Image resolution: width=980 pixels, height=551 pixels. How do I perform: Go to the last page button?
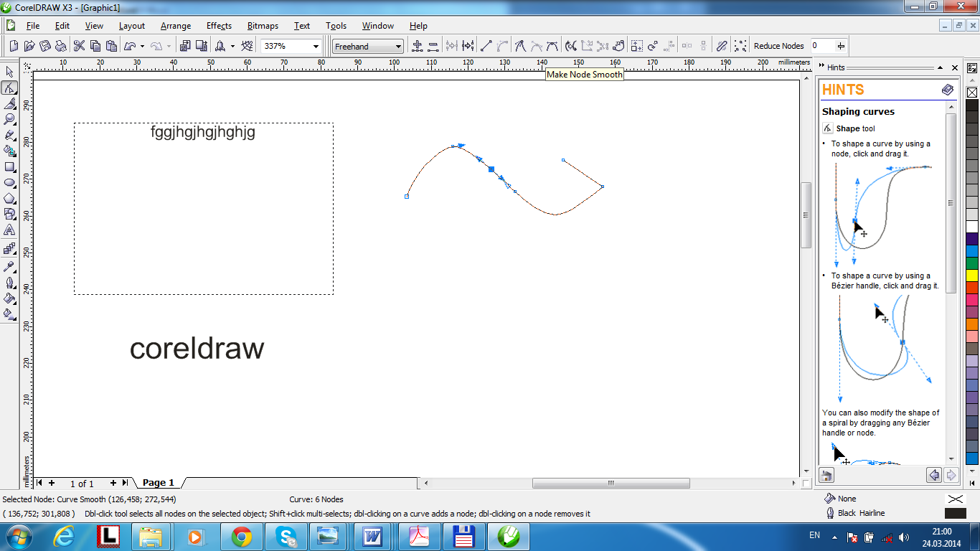coord(125,483)
